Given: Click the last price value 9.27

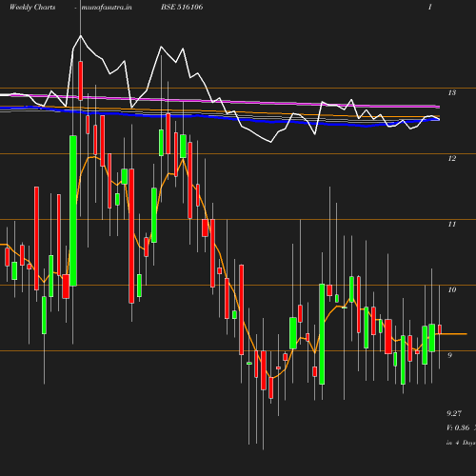Looking at the screenshot, I should [454, 413].
